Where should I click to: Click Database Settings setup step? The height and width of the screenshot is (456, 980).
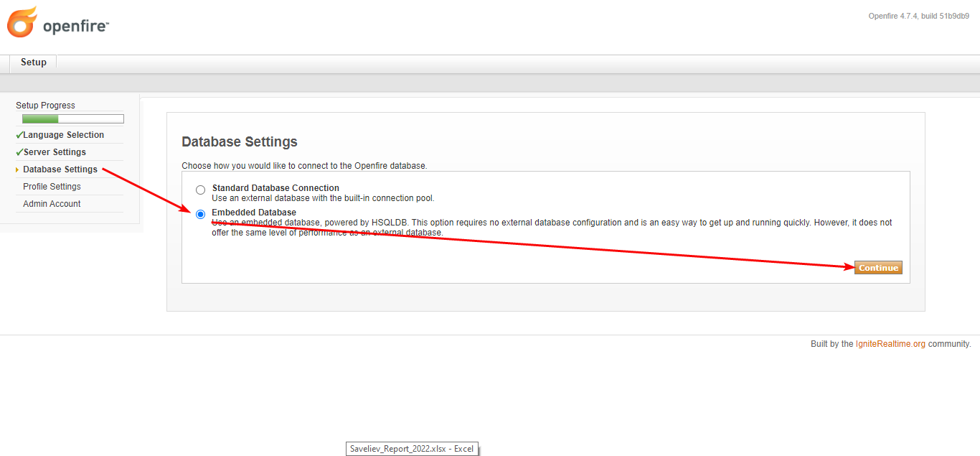tap(60, 169)
